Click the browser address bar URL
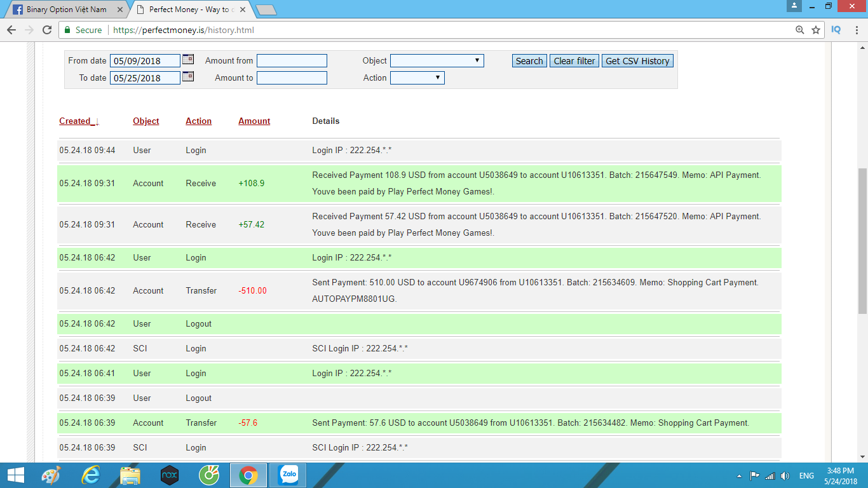Image resolution: width=868 pixels, height=488 pixels. point(183,30)
